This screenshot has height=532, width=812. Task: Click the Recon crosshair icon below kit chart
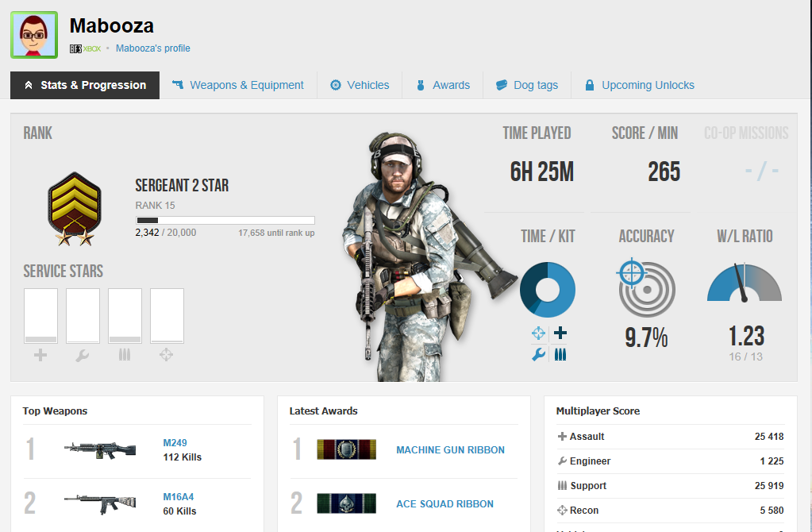click(x=539, y=333)
